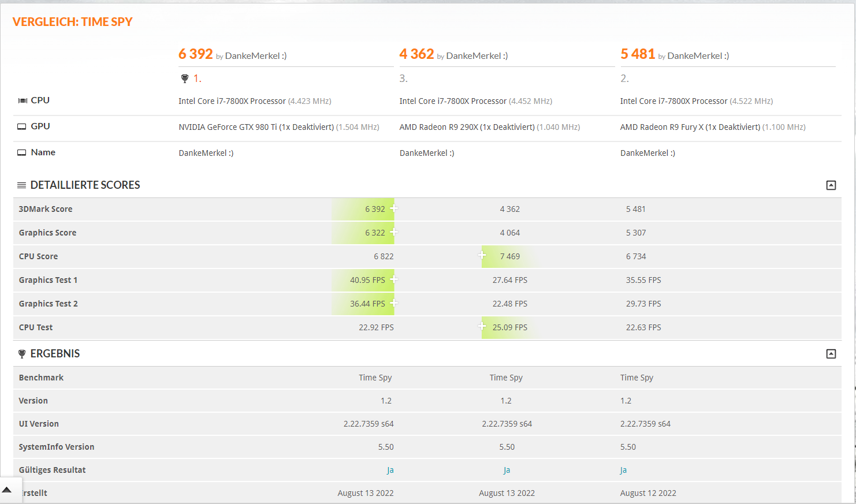Open DankeMerkel profile above the 980 Ti column

256,56
